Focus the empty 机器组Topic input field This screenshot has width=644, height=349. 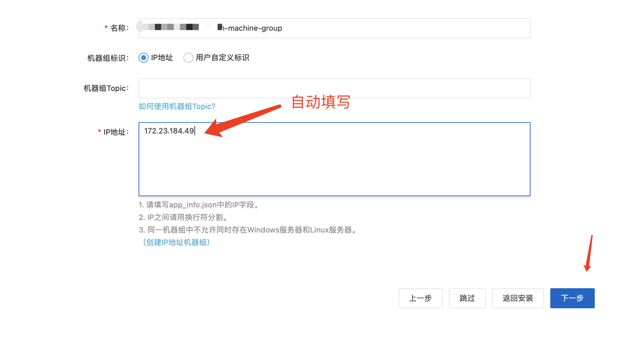334,89
